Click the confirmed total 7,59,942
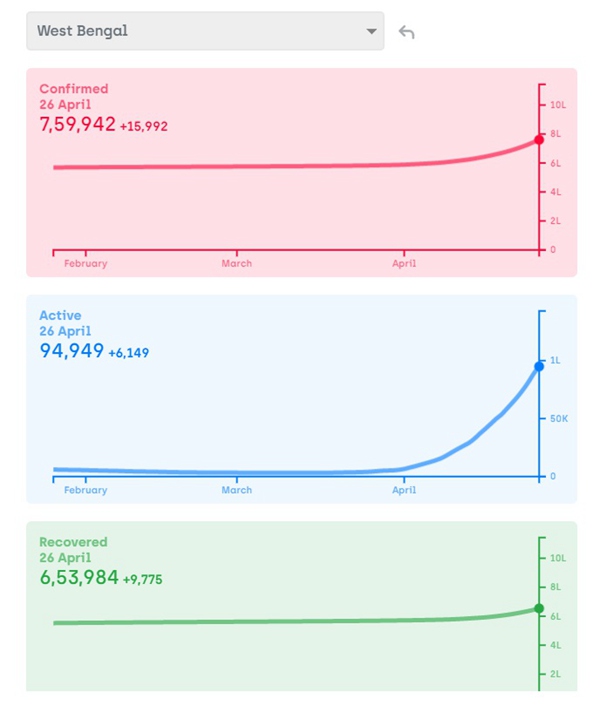Screen dimensions: 600x706 pyautogui.click(x=77, y=125)
